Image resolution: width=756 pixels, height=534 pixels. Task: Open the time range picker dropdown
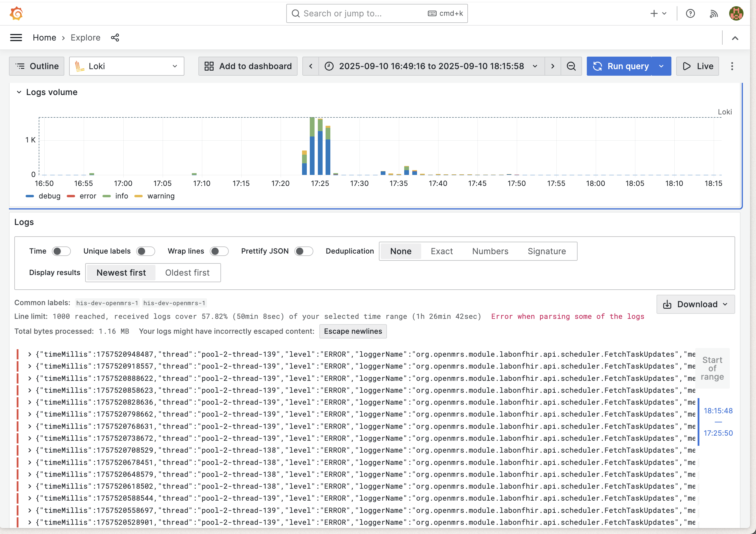point(431,66)
